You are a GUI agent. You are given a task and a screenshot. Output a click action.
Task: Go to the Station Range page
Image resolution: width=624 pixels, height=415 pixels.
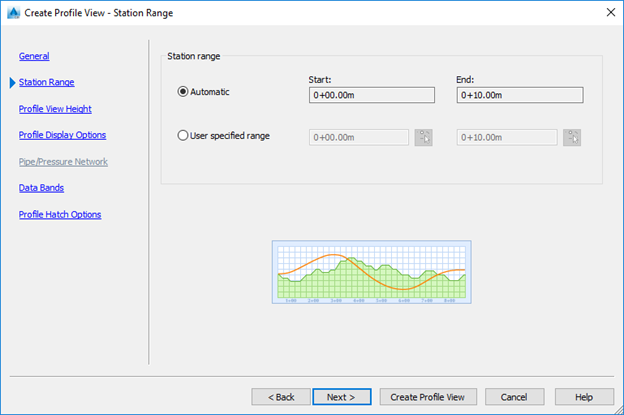tap(46, 82)
